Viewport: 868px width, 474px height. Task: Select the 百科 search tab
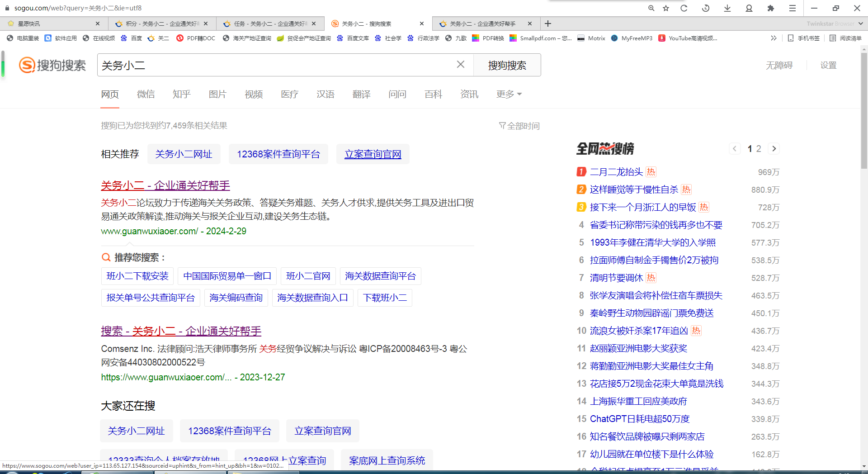pyautogui.click(x=433, y=94)
